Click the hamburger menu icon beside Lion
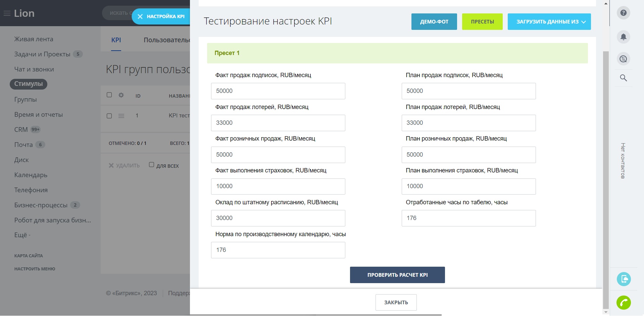This screenshot has height=316, width=644. [7, 13]
